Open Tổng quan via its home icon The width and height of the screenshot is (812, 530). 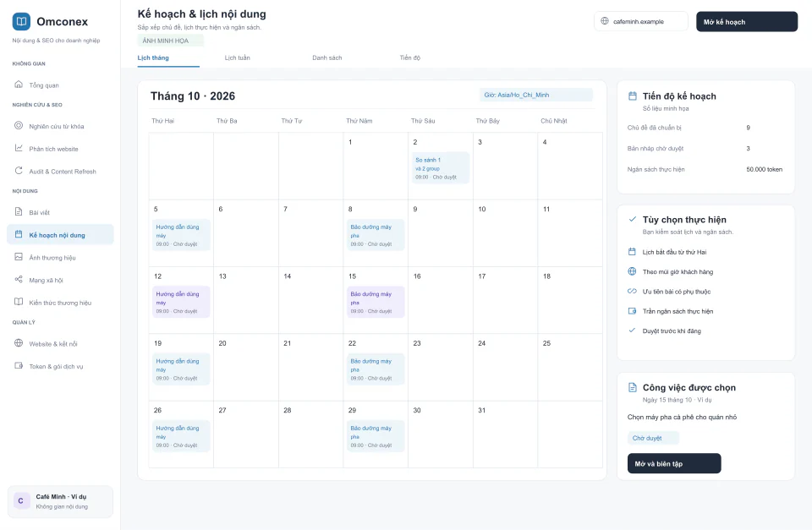coord(19,85)
